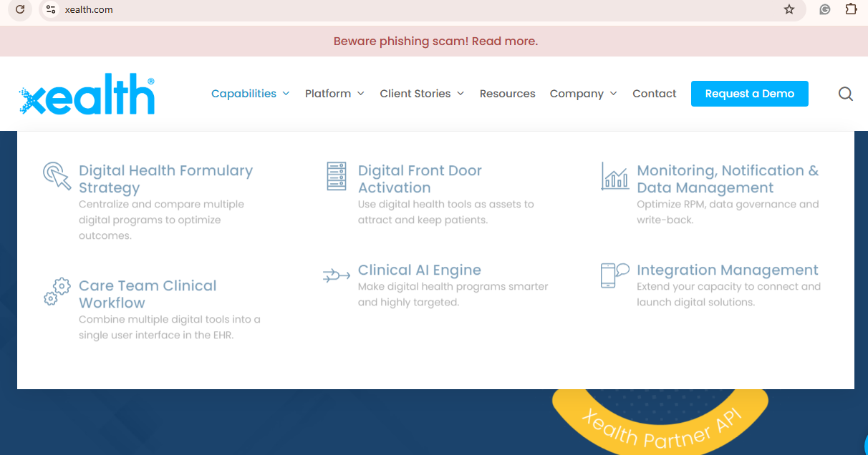Image resolution: width=868 pixels, height=455 pixels.
Task: Select the Contact menu item
Action: click(654, 93)
